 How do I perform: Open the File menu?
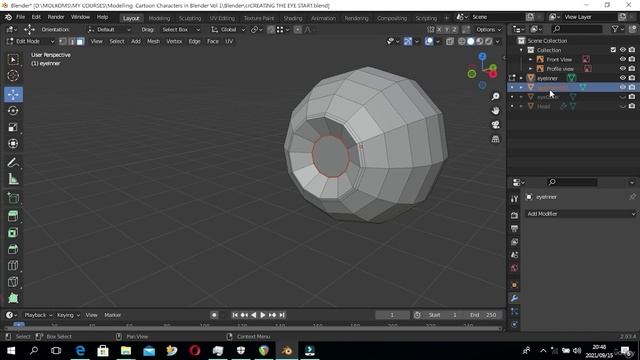20,17
